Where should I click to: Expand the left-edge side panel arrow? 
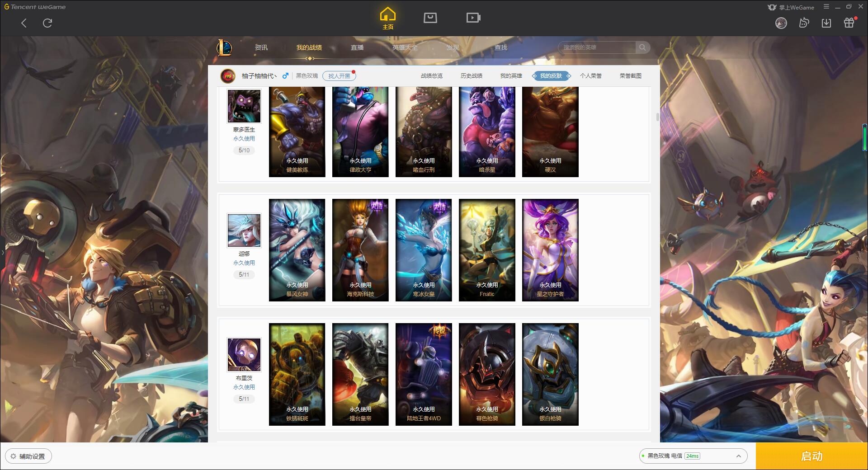pyautogui.click(x=2, y=252)
